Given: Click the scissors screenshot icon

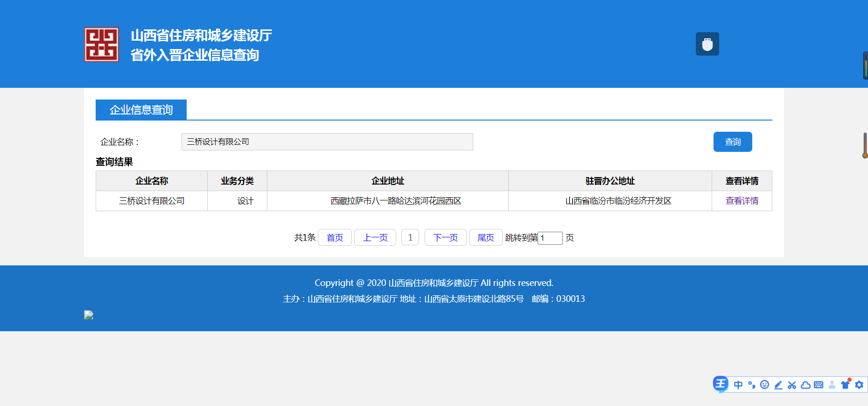Looking at the screenshot, I should pyautogui.click(x=792, y=385).
